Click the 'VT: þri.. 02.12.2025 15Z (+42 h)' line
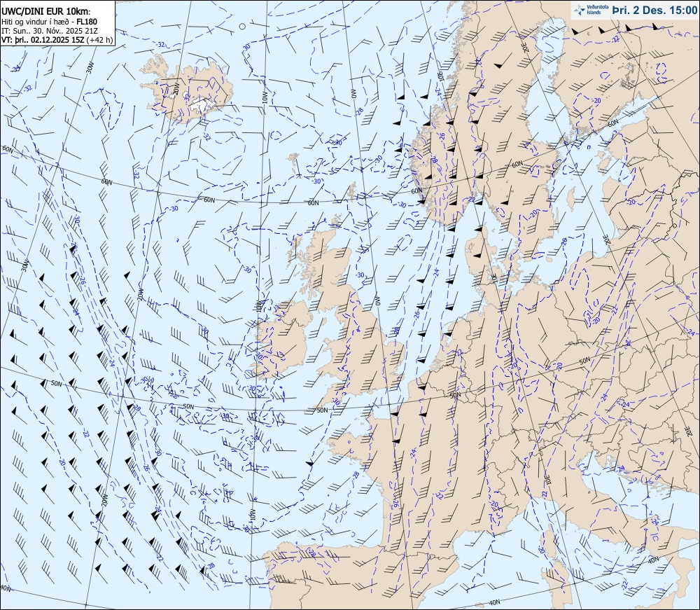 (57, 40)
